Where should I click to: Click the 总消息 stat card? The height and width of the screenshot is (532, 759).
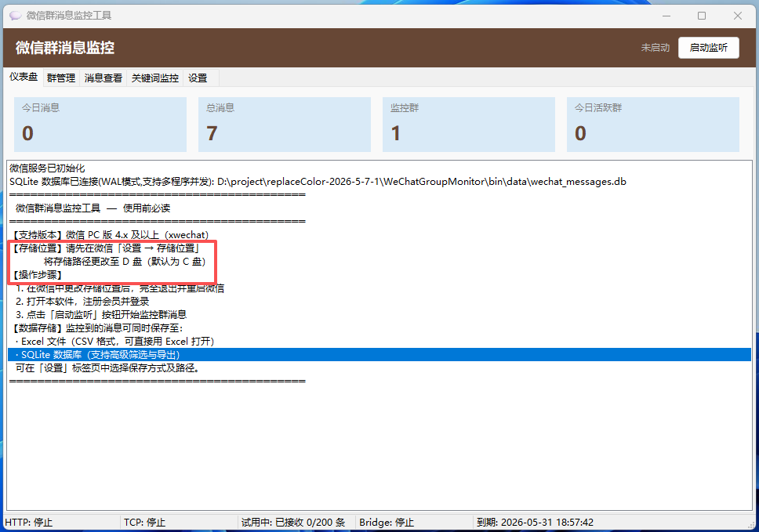tap(285, 125)
